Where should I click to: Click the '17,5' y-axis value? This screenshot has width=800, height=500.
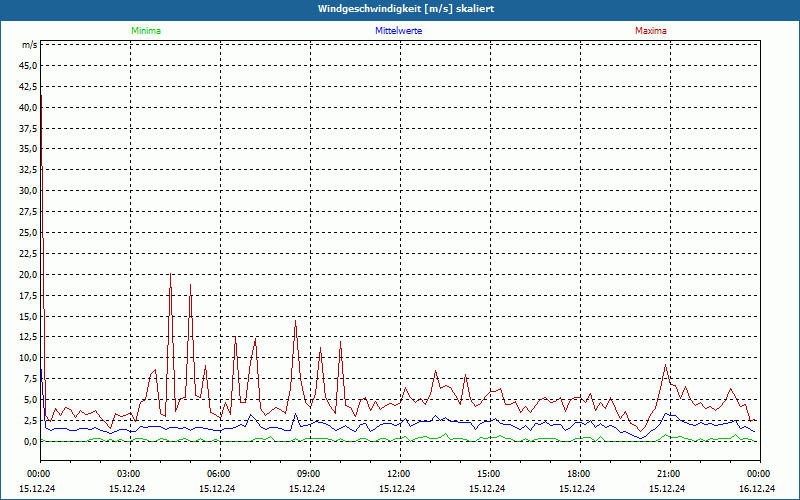(28, 295)
